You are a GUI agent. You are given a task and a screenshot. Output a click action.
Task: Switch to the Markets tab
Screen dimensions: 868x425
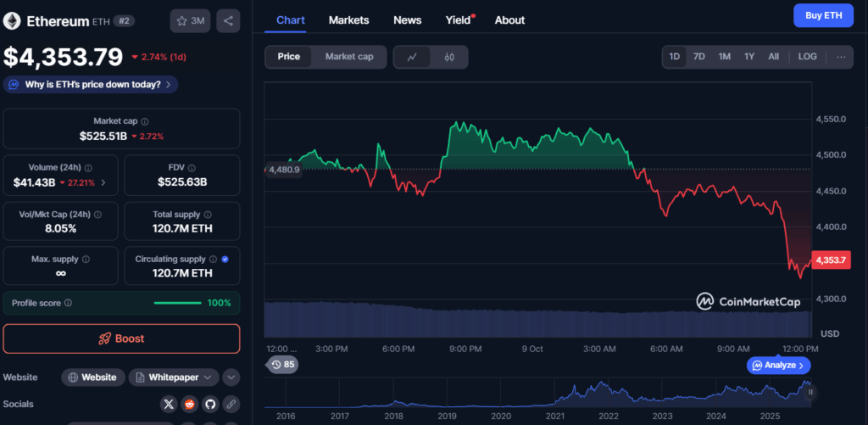[x=348, y=20]
